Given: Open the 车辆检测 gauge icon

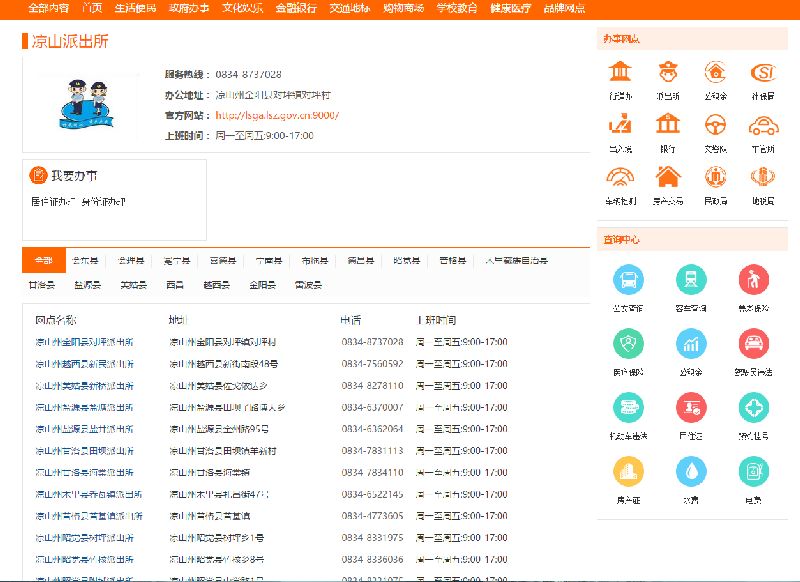Looking at the screenshot, I should point(620,177).
